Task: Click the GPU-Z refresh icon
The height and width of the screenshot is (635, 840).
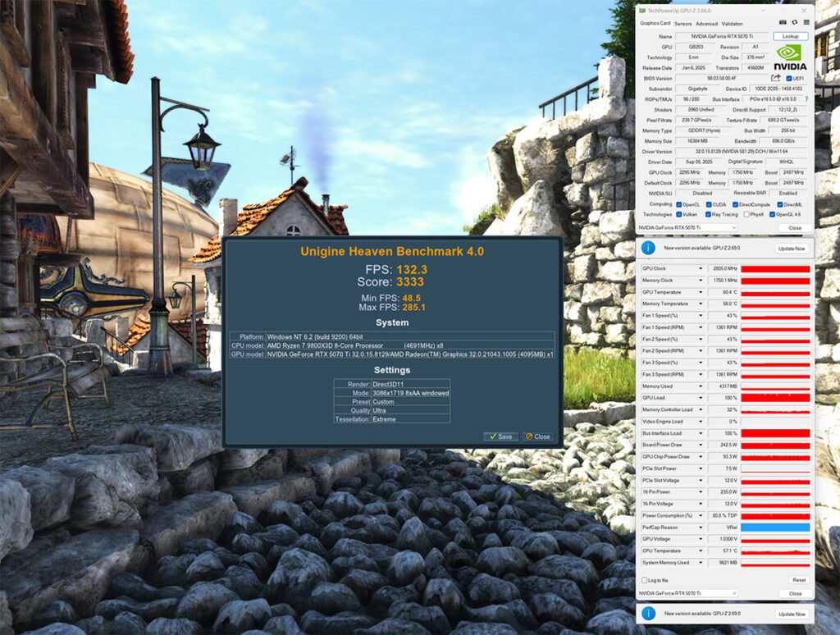Action: point(794,23)
